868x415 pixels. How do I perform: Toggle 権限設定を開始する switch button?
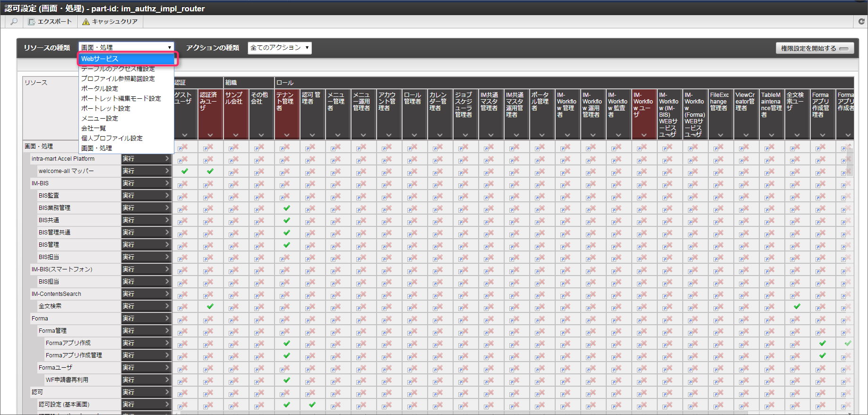coord(815,48)
